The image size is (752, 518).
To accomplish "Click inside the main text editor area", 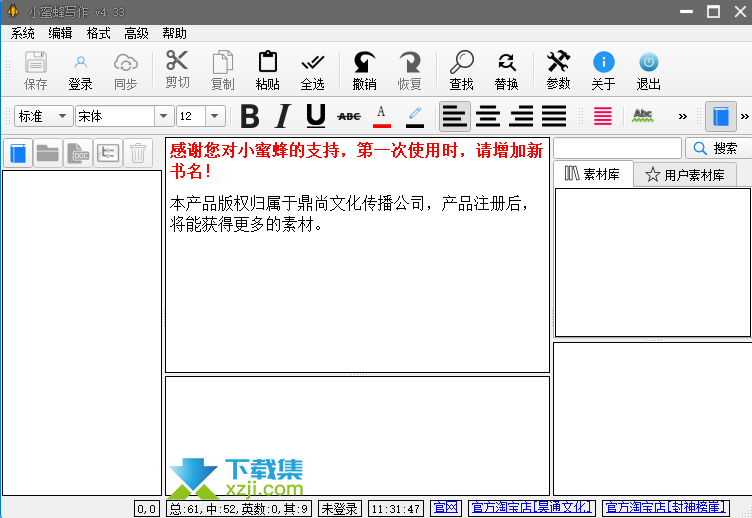I will [x=357, y=255].
